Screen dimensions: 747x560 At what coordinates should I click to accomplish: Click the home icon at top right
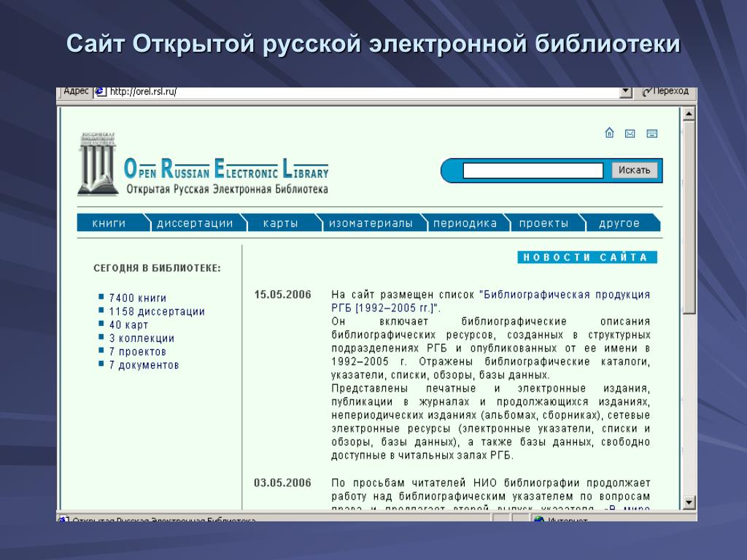click(x=609, y=133)
